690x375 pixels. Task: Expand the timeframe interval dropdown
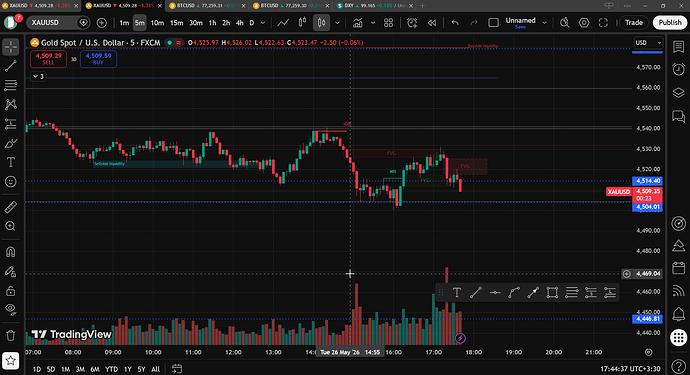tap(263, 23)
